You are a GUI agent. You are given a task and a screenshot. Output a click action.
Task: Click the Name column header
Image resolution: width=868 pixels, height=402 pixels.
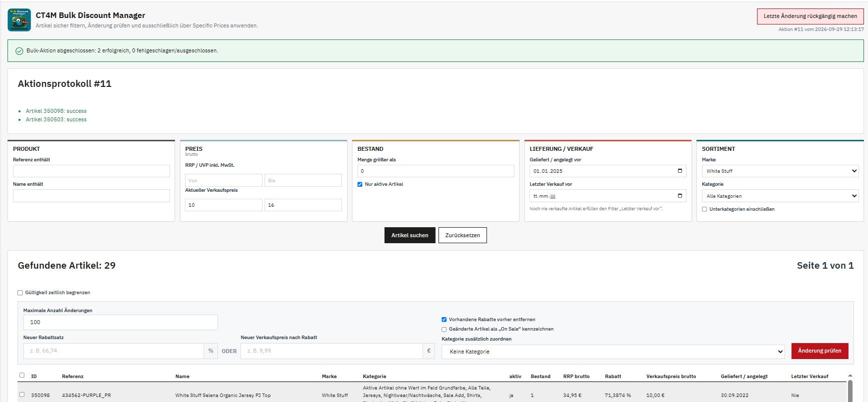click(182, 377)
